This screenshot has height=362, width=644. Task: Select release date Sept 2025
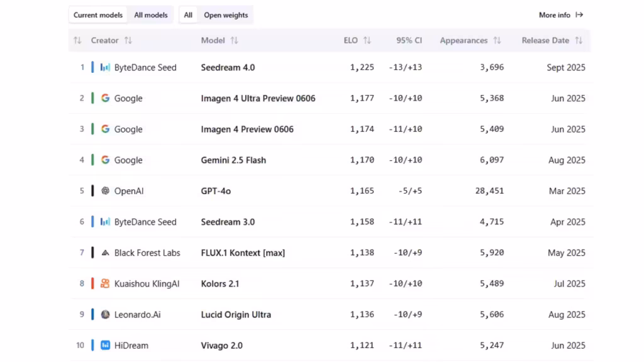pos(566,67)
